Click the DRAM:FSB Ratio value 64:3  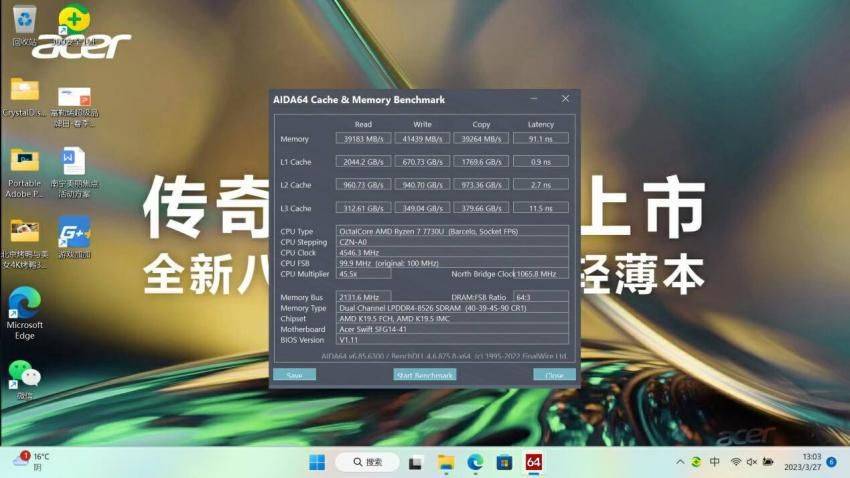[541, 297]
